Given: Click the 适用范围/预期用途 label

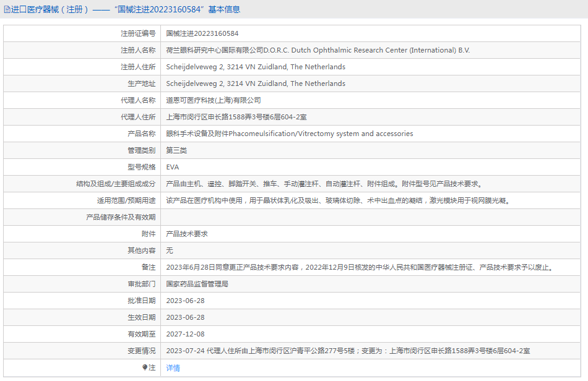Looking at the screenshot, I should 126,200.
